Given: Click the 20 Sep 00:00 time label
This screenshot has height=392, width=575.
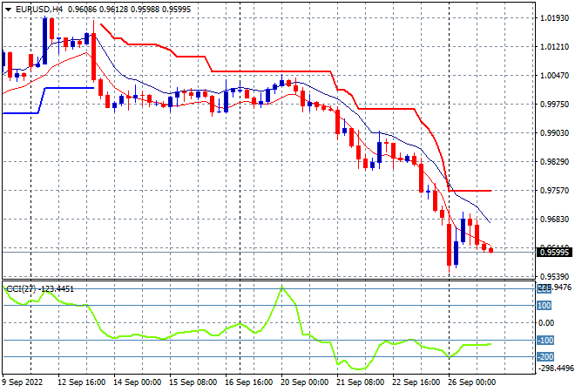Looking at the screenshot, I should click(304, 382).
